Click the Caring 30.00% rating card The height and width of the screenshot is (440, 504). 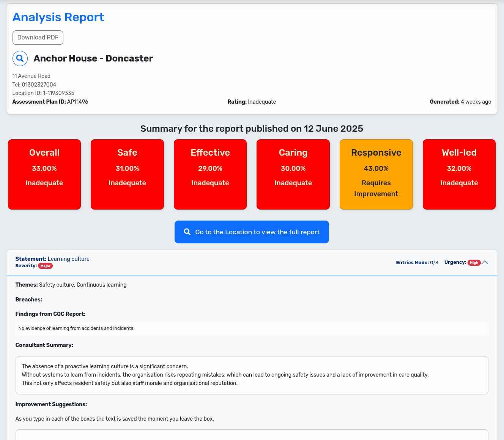293,174
